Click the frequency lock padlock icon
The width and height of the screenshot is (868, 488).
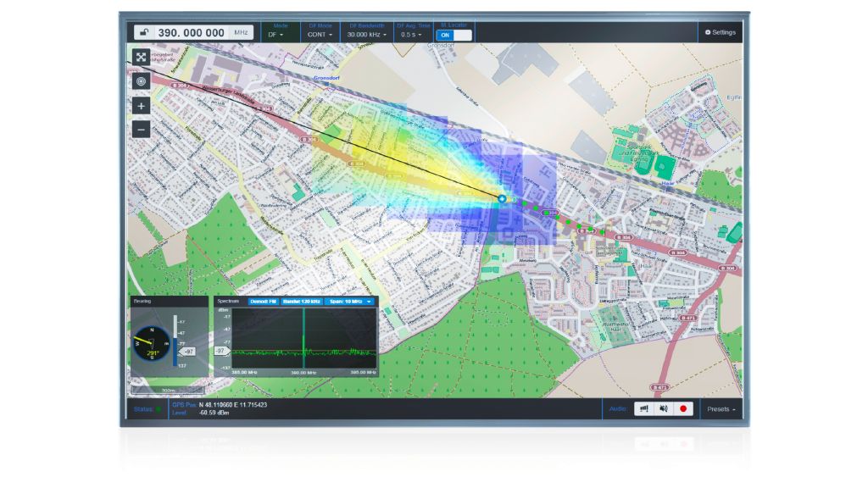[x=144, y=33]
